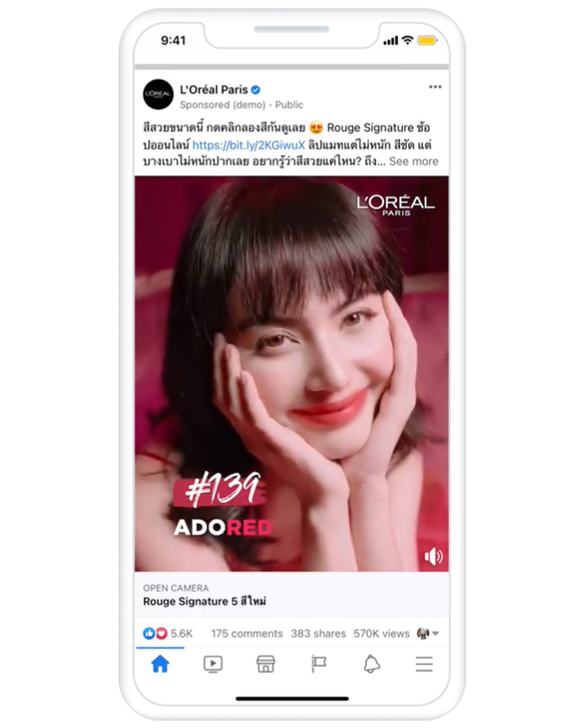
Task: Open the bit.ly/2KGiwuX link
Action: coord(248,145)
